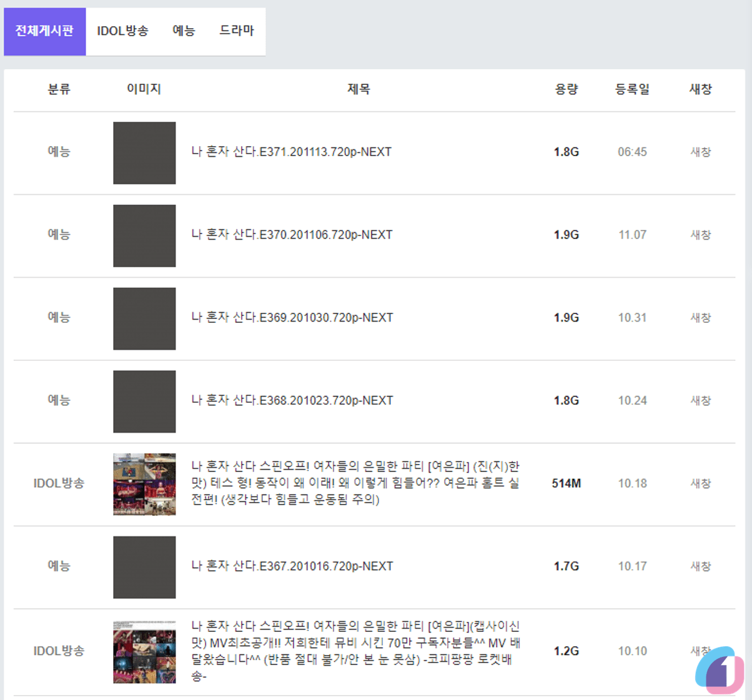Click the gray thumbnail for E367
This screenshot has height=700, width=752.
click(x=144, y=568)
